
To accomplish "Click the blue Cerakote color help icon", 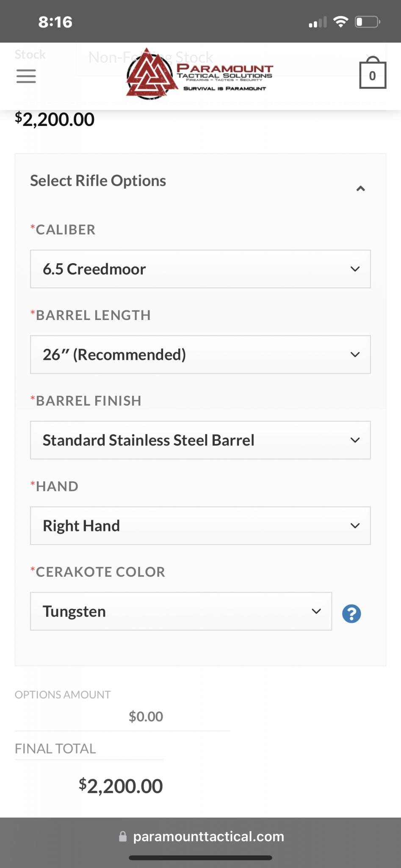I will [351, 613].
